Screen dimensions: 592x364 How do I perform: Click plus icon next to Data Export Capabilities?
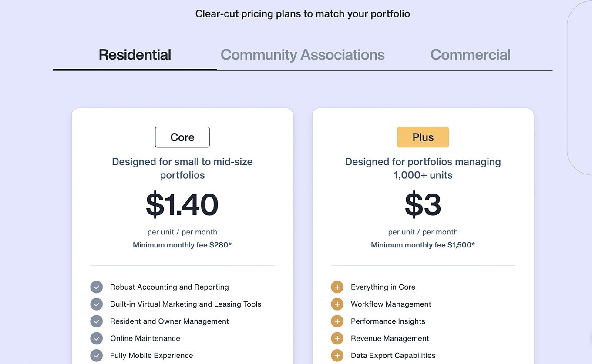pos(337,355)
